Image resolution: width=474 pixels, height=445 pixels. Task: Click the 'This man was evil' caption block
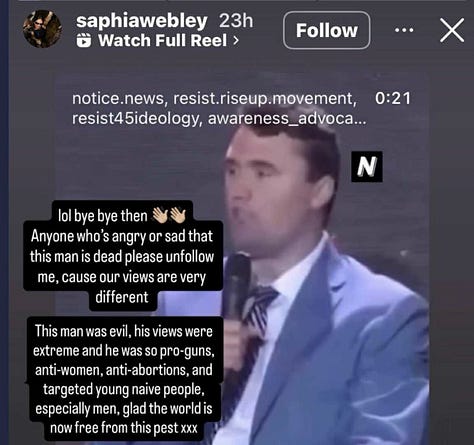pos(123,379)
